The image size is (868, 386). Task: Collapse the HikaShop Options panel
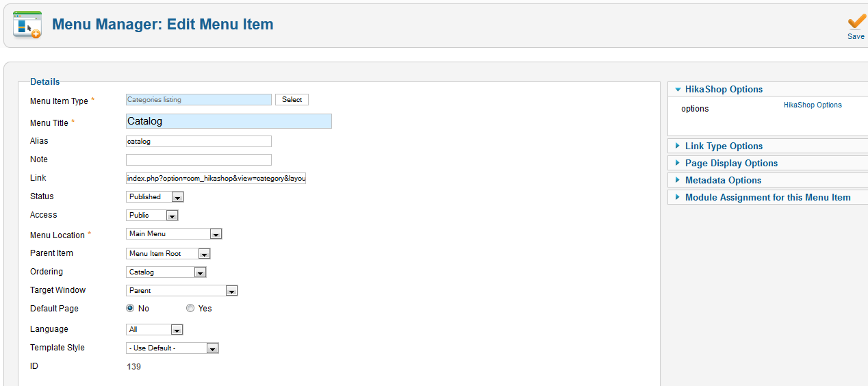click(767, 89)
